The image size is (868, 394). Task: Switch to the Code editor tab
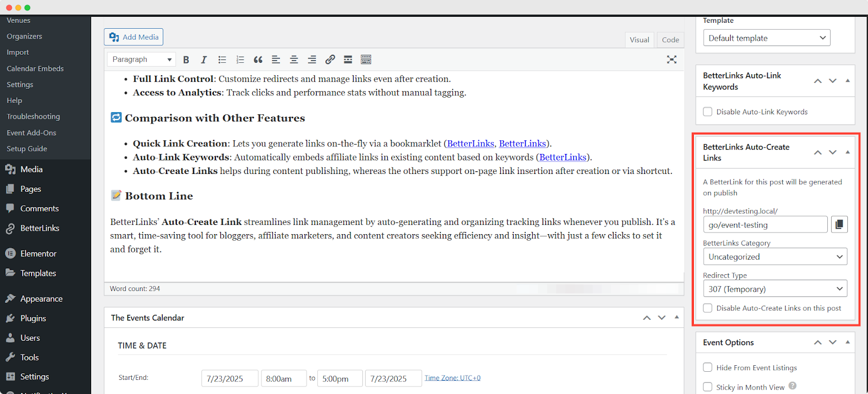pos(671,40)
